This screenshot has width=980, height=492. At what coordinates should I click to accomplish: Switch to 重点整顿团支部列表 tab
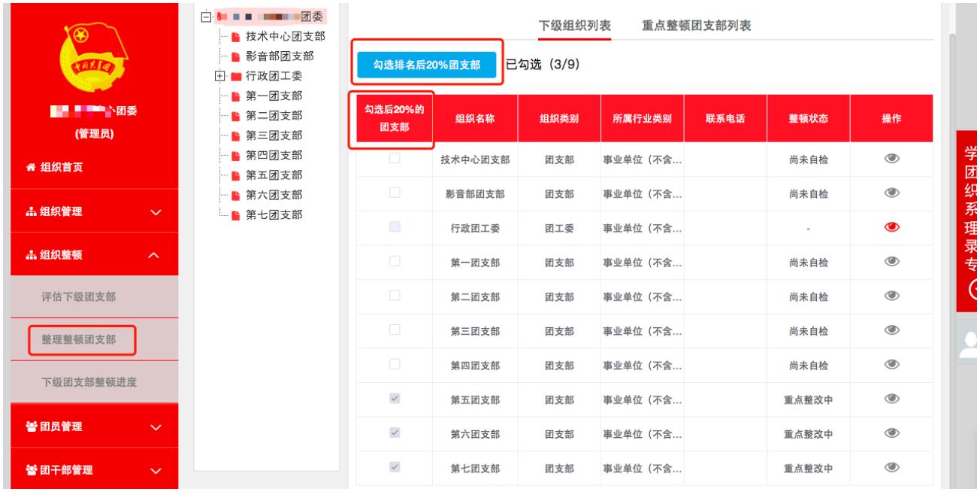point(697,26)
